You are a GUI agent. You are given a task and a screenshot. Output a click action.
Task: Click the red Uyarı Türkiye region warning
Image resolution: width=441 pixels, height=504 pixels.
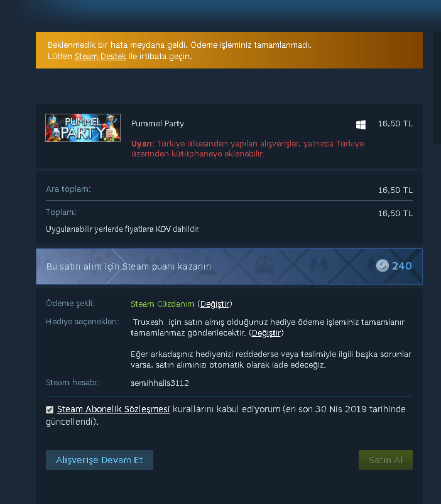(248, 148)
